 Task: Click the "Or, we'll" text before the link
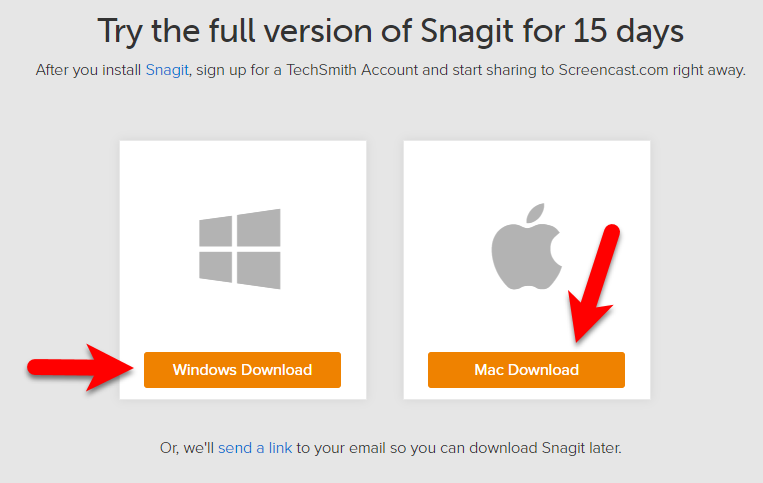point(186,448)
